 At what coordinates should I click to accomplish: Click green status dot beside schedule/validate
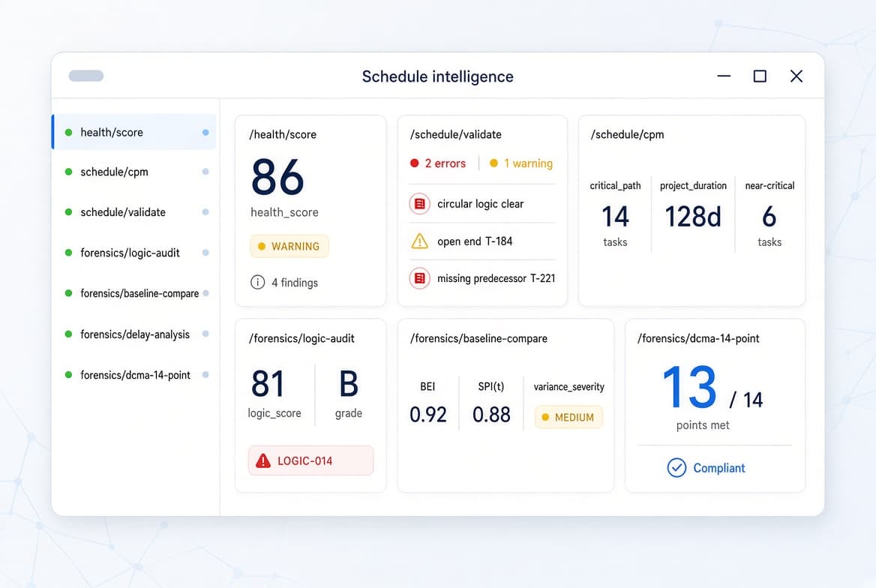(69, 211)
